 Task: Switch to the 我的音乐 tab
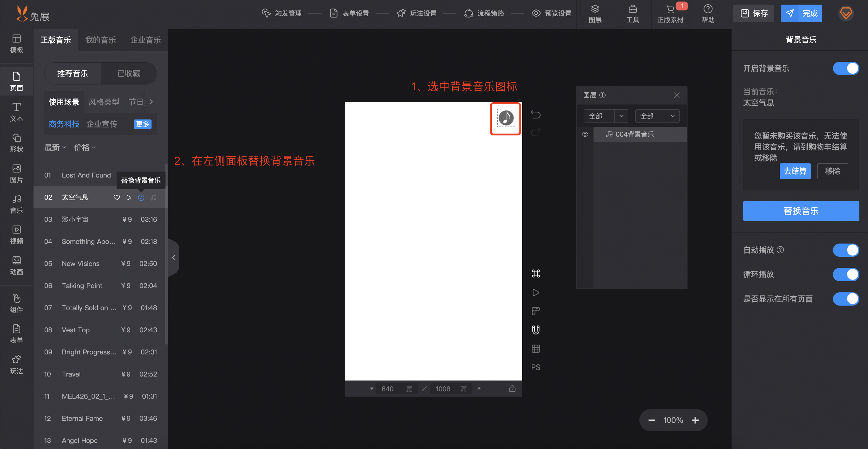tap(101, 40)
